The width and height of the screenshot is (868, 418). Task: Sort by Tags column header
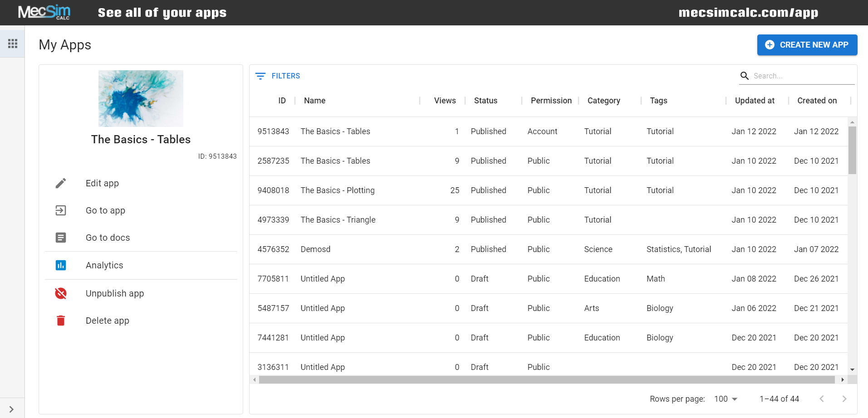point(658,101)
